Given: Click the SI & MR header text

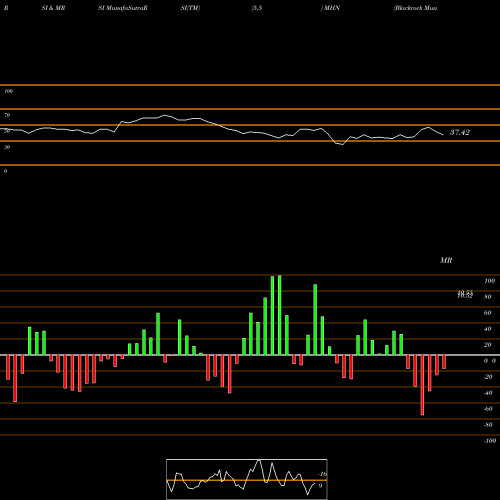Looking at the screenshot, I should tap(53, 8).
